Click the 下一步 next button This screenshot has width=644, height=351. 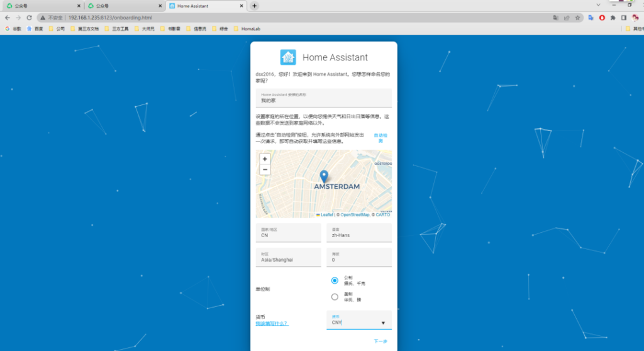click(380, 341)
